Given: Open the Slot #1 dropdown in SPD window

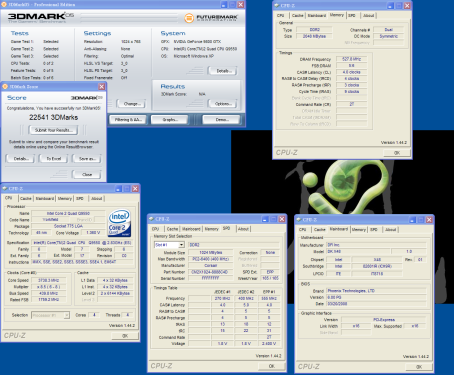Looking at the screenshot, I should [181, 245].
